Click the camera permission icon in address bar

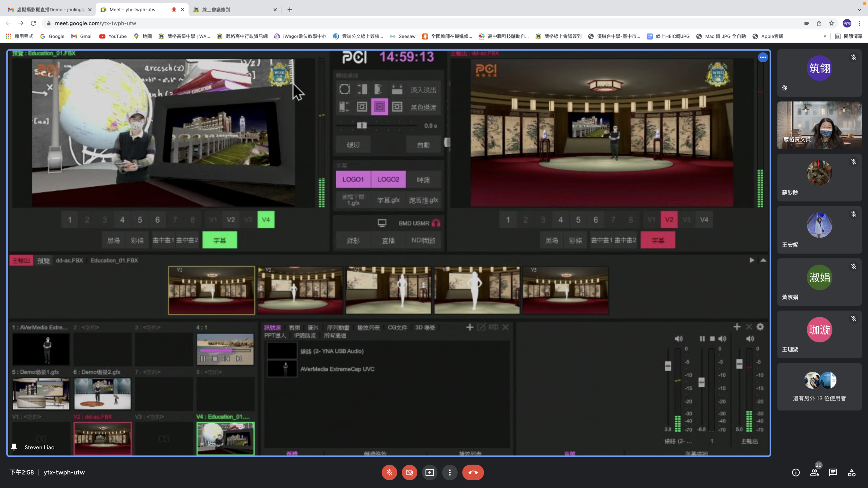click(807, 23)
